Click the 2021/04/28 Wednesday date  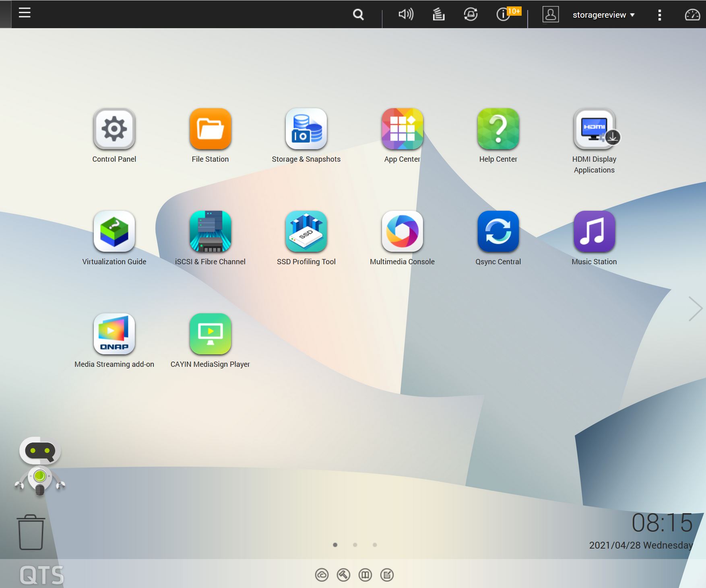pyautogui.click(x=641, y=545)
